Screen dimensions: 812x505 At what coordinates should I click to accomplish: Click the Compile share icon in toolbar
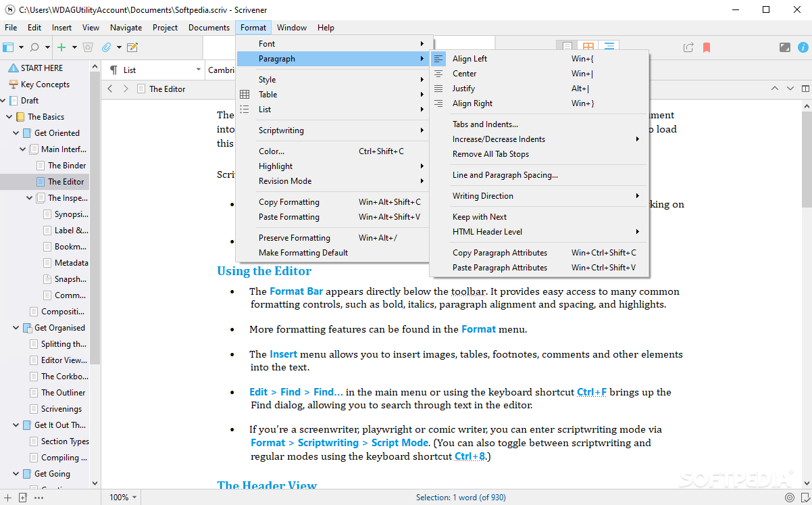688,47
